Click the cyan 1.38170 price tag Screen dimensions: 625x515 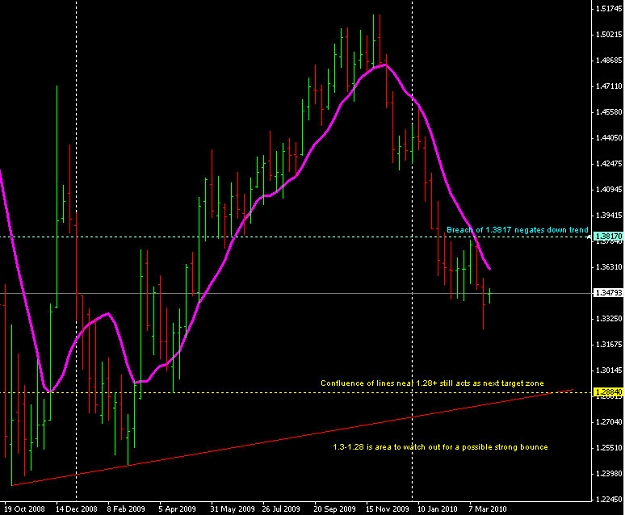(608, 236)
